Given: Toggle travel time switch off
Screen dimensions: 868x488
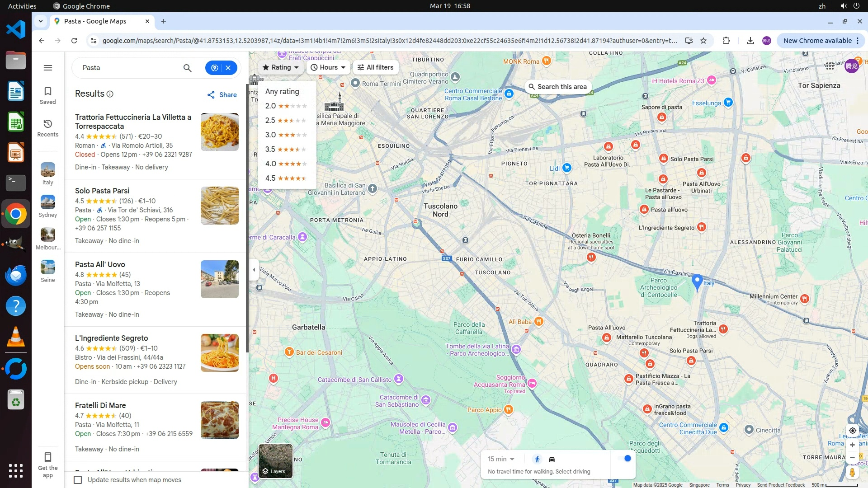Looking at the screenshot, I should pos(624,459).
